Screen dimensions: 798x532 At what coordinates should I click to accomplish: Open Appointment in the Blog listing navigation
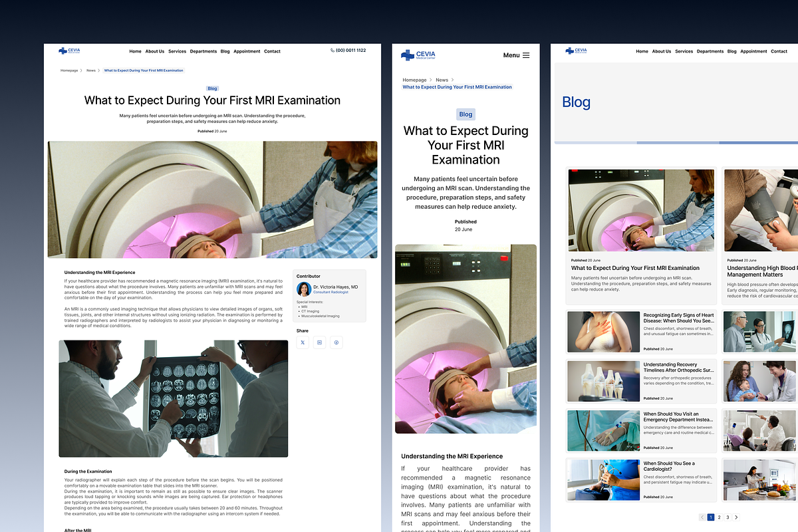coord(753,51)
